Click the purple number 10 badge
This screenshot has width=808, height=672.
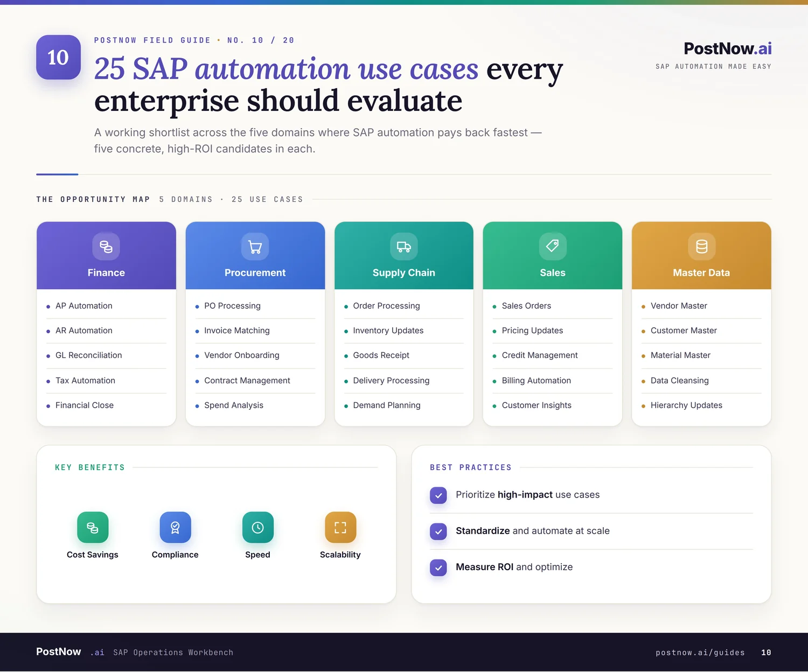[58, 57]
